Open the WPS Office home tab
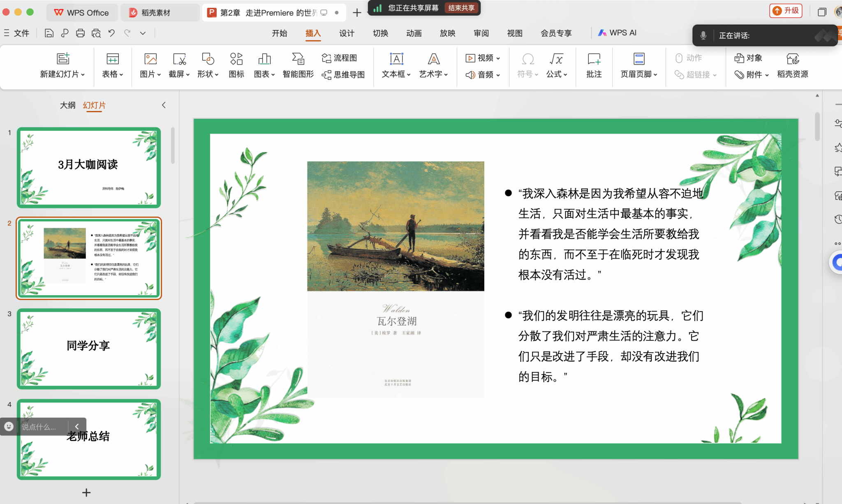The width and height of the screenshot is (842, 504). pyautogui.click(x=82, y=13)
